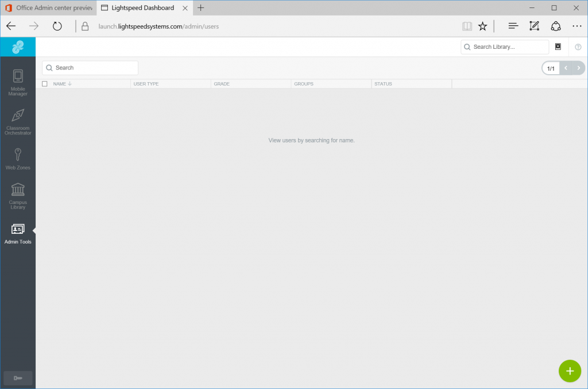Close the Lightspeed Dashboard tab

click(185, 8)
